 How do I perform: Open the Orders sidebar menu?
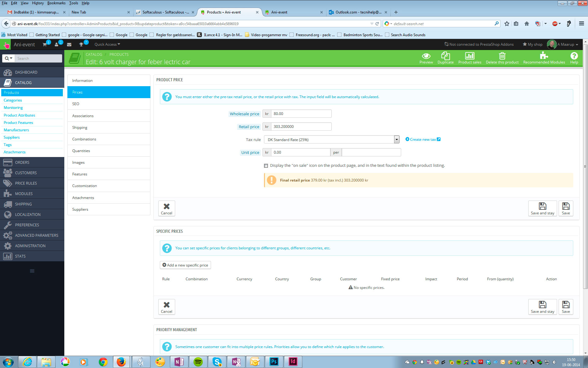(22, 163)
